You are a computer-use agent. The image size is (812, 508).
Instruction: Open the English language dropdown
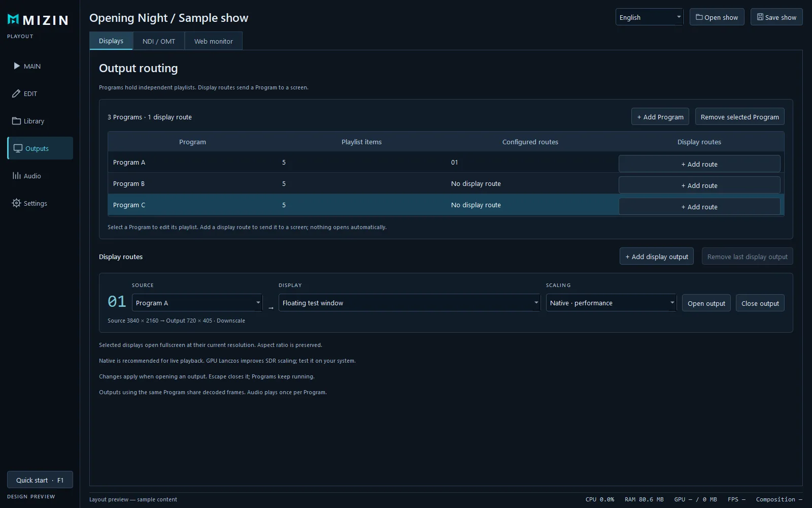pos(650,17)
